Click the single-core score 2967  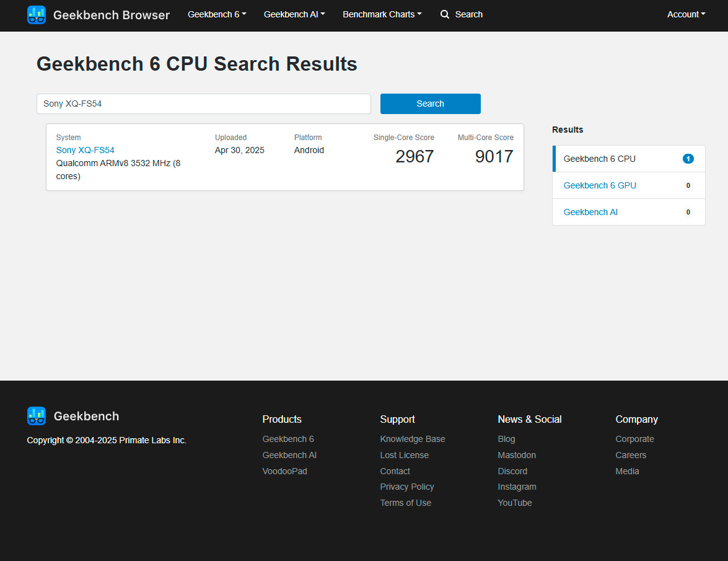[414, 156]
